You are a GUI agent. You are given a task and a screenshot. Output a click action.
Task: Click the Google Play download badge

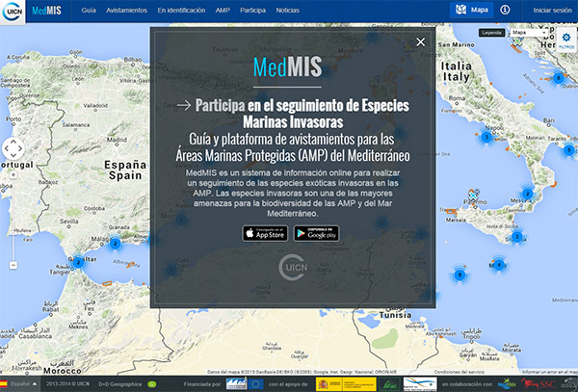pyautogui.click(x=316, y=234)
